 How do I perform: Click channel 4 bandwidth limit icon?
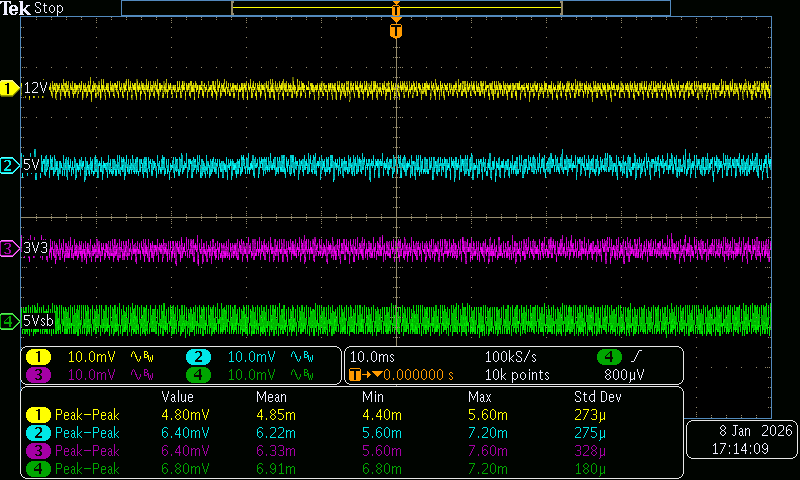pos(301,375)
